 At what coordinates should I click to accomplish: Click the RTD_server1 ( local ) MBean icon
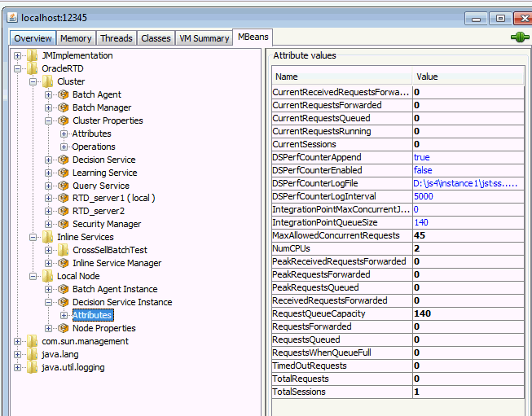[63, 198]
